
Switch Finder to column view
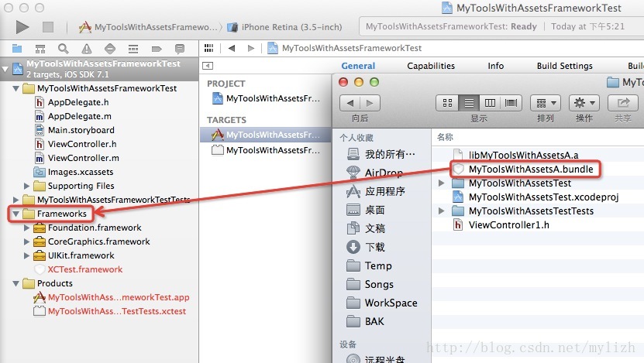[x=490, y=103]
